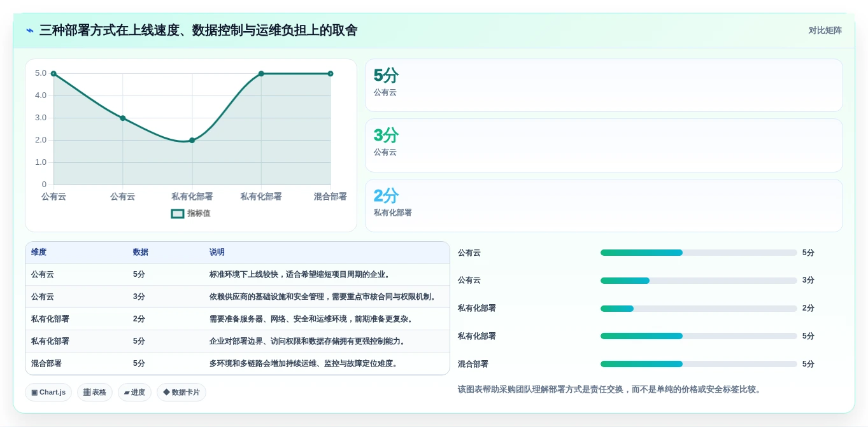Click the 混合部署 x-axis label on the chart
The width and height of the screenshot is (868, 427).
[x=330, y=197]
